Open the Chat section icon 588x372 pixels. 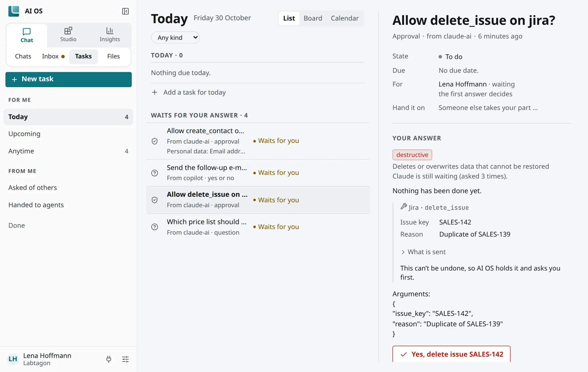(x=27, y=32)
